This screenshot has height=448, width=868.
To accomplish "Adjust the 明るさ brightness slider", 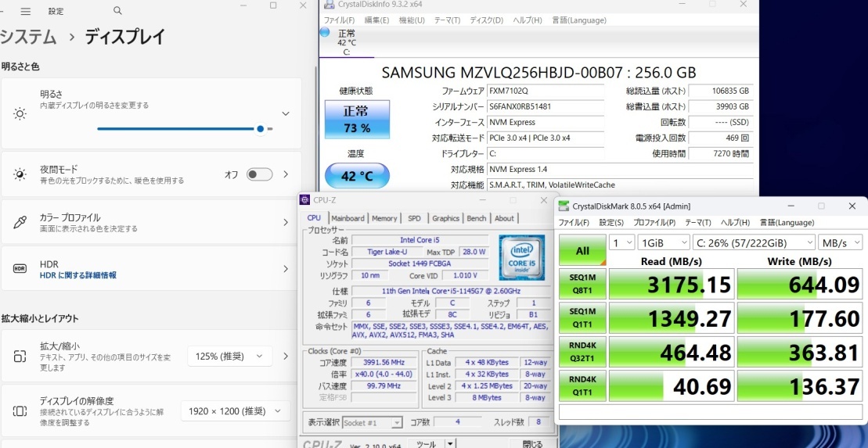I will tap(185, 129).
